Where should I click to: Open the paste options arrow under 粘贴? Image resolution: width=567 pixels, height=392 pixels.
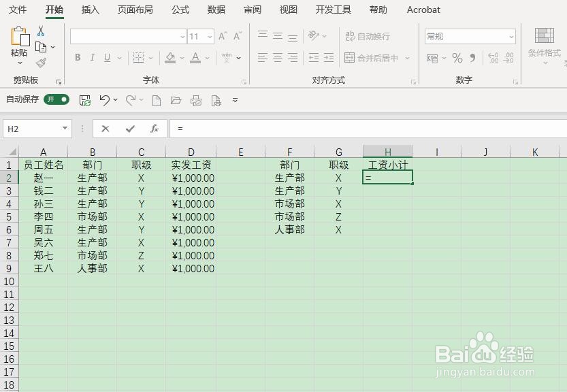tap(20, 63)
